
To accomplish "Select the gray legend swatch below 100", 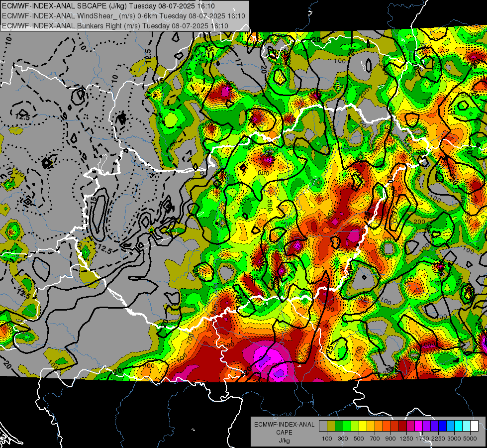I will pyautogui.click(x=323, y=426).
